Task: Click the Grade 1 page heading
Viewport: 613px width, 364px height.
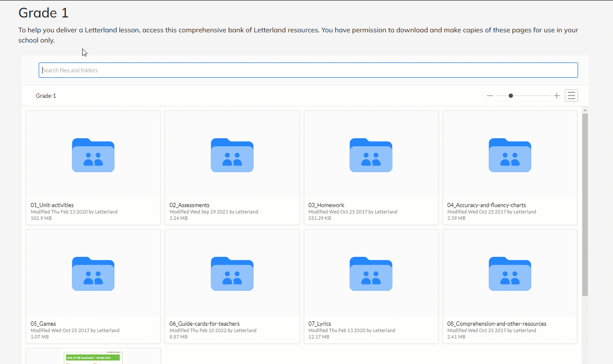Action: point(43,13)
